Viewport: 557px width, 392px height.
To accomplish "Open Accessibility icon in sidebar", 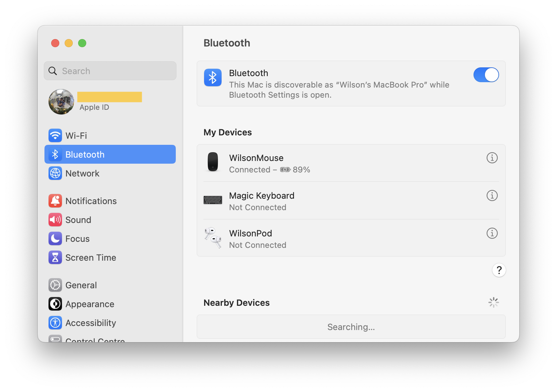I will click(55, 323).
